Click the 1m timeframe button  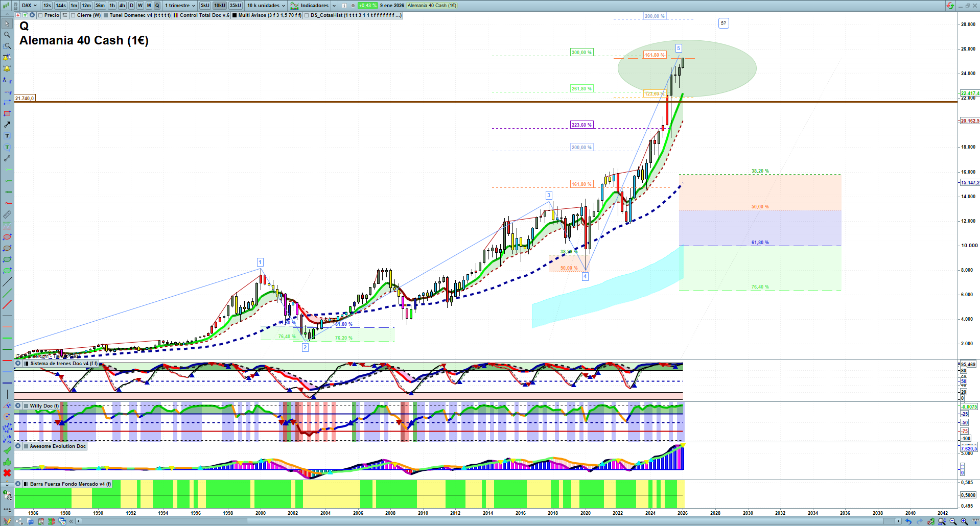click(x=74, y=6)
